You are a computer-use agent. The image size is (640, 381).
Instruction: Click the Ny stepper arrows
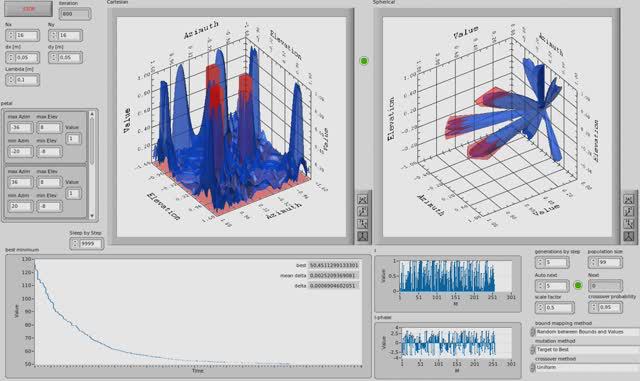(53, 36)
